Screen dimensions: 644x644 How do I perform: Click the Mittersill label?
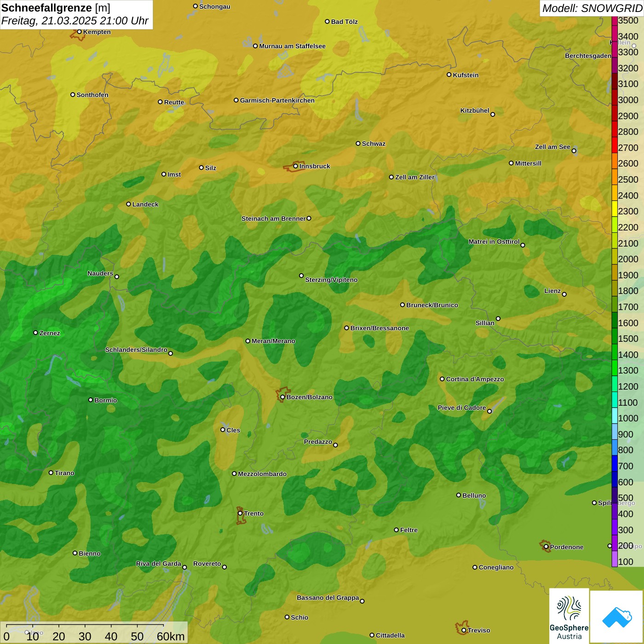click(528, 163)
